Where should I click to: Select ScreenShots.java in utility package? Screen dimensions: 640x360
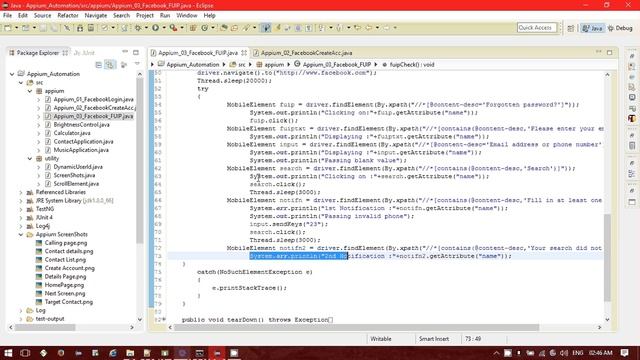coord(74,175)
